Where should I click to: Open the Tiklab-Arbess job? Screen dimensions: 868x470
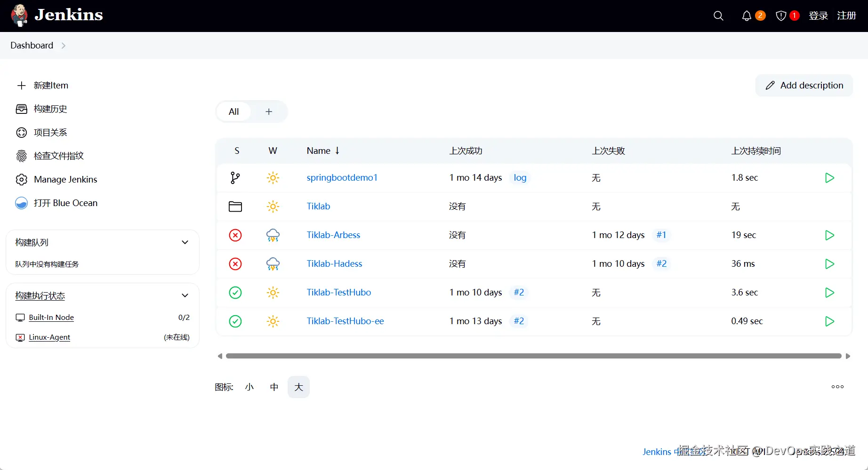[333, 235]
